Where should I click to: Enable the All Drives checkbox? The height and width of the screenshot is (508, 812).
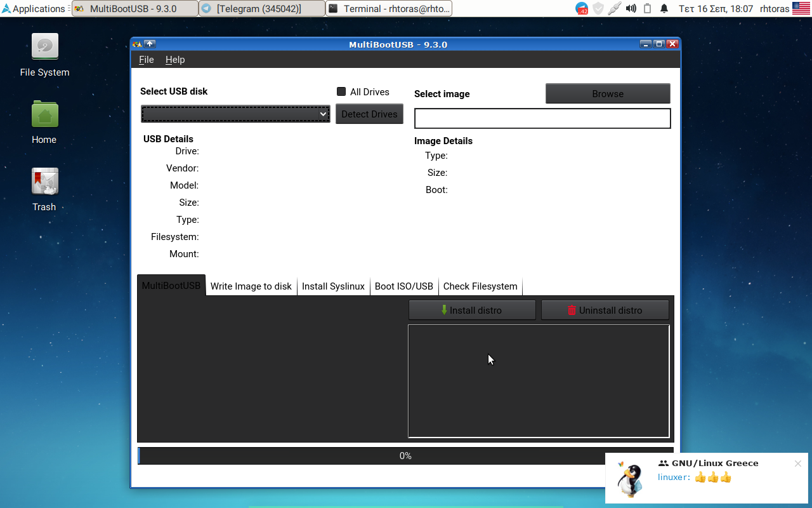[x=341, y=91]
